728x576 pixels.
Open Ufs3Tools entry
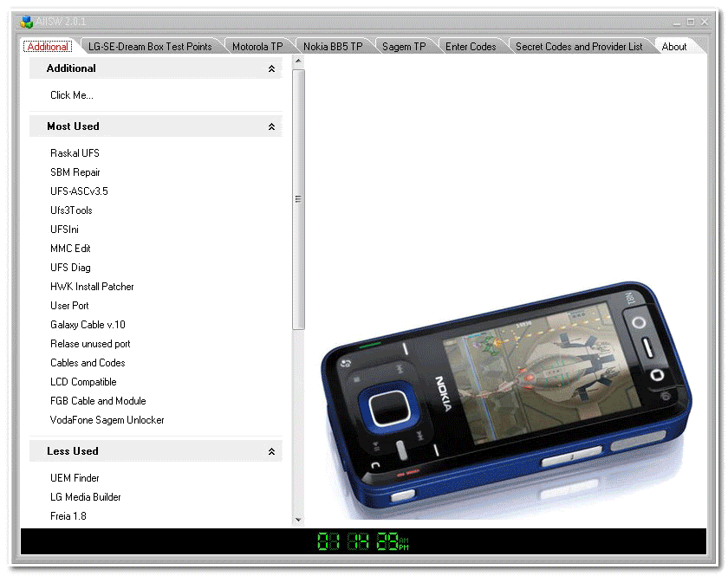pos(71,210)
